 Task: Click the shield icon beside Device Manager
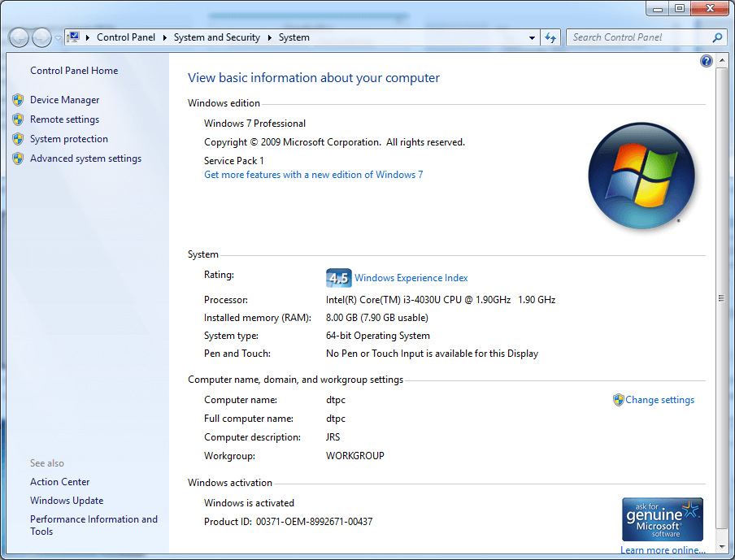point(18,100)
